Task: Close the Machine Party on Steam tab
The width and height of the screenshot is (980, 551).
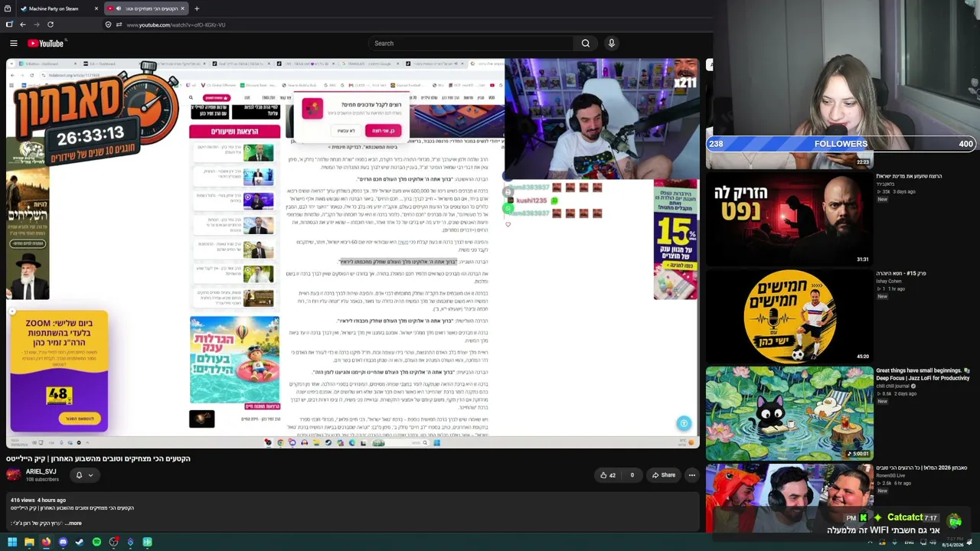Action: [96, 8]
